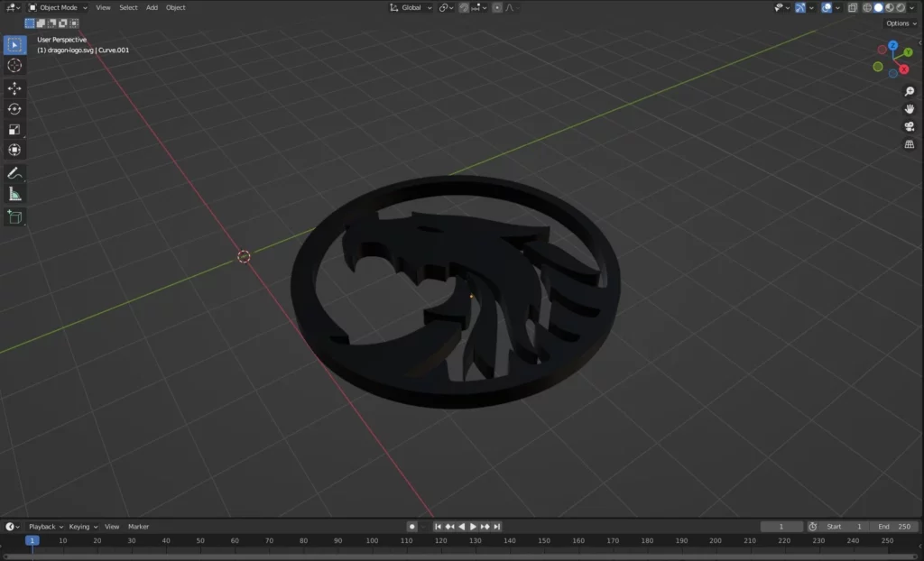Open the object visibility and selectability dropdown
924x561 pixels.
(x=782, y=7)
